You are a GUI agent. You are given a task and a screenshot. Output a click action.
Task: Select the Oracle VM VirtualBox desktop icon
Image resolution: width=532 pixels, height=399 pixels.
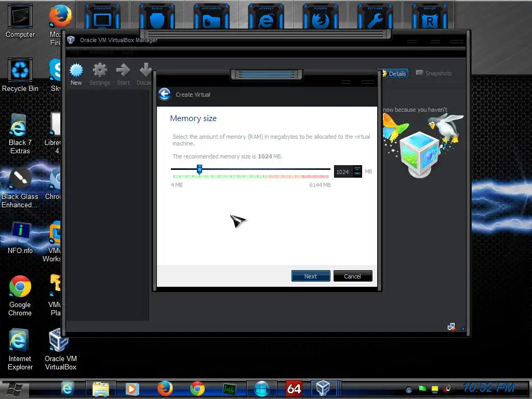pos(60,350)
